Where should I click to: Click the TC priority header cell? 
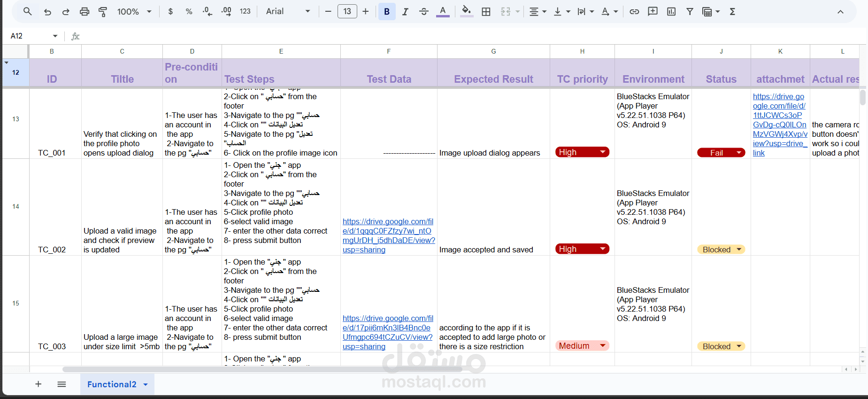coord(582,73)
